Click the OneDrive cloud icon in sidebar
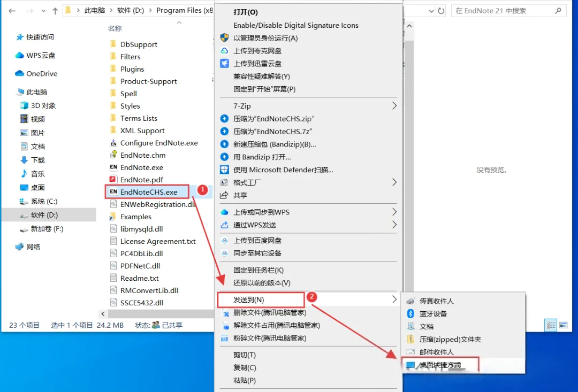 click(x=19, y=73)
